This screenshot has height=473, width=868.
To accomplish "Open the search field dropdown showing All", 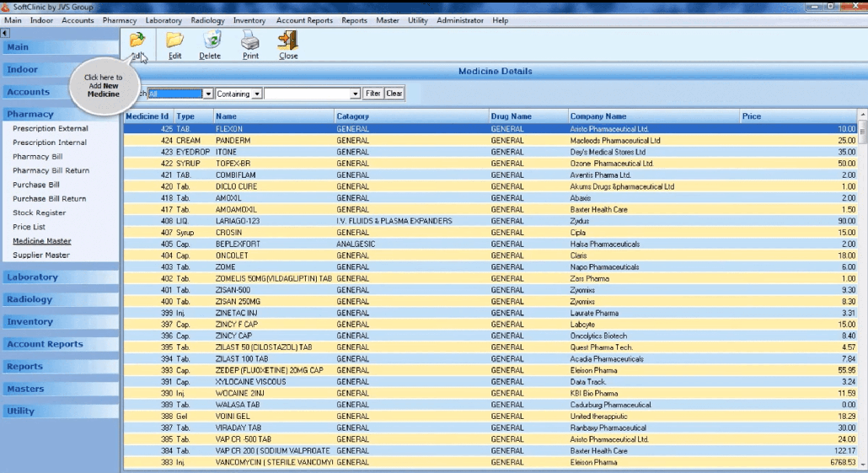I will click(208, 94).
